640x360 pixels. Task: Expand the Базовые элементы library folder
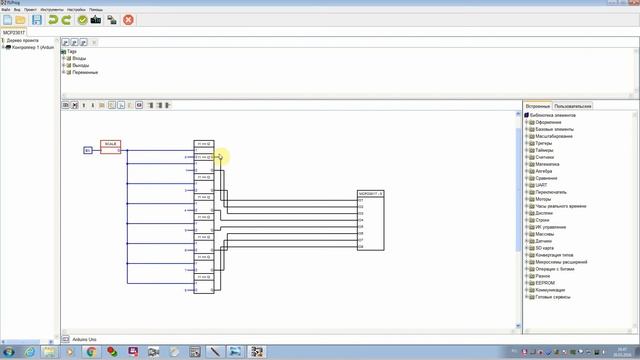click(x=527, y=129)
